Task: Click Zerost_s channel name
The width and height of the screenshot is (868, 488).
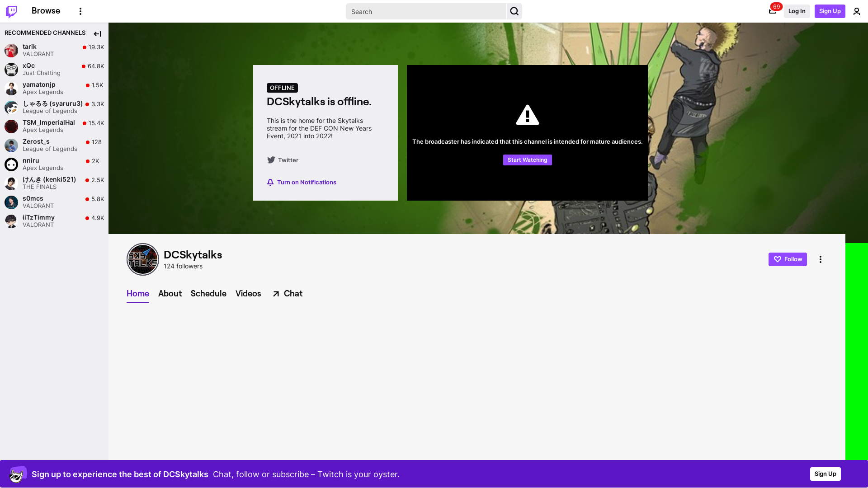Action: tap(36, 141)
